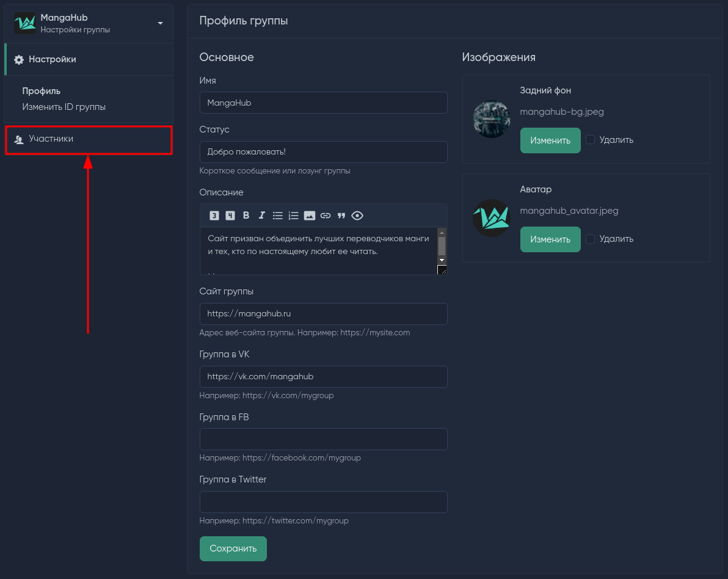This screenshot has width=728, height=579.
Task: Apply heading 4 in description editor
Action: [x=230, y=216]
